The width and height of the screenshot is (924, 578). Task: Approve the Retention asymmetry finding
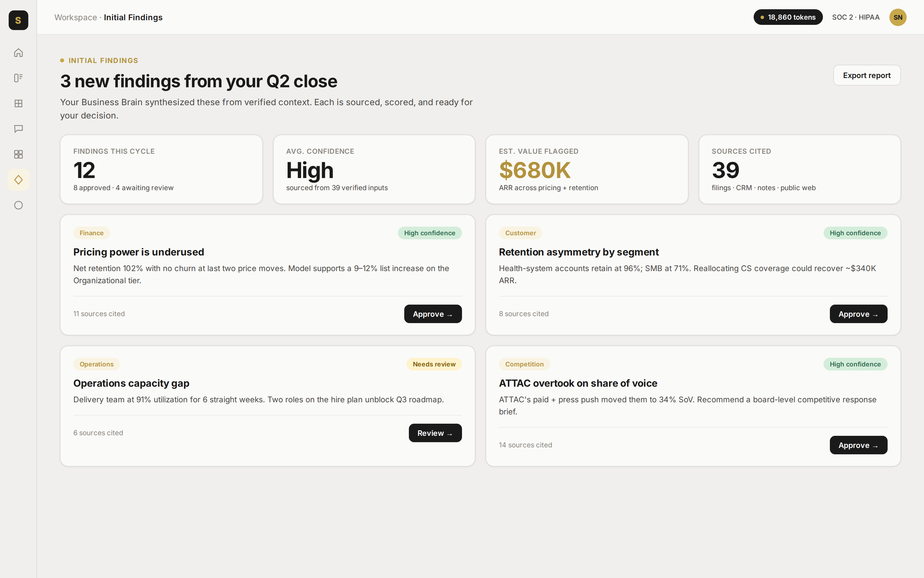(858, 314)
